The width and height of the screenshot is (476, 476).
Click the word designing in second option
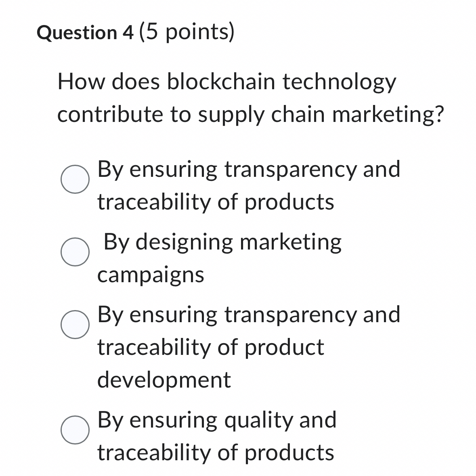(x=184, y=243)
